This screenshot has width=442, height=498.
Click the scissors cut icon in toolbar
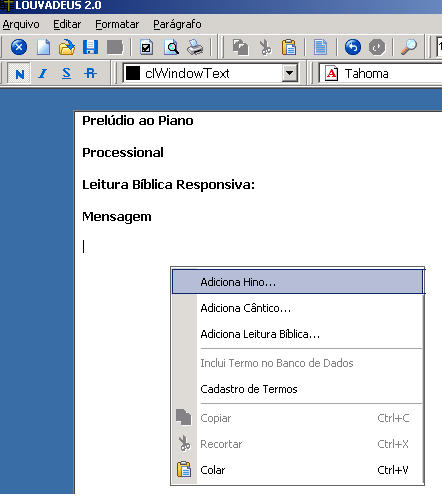point(265,47)
